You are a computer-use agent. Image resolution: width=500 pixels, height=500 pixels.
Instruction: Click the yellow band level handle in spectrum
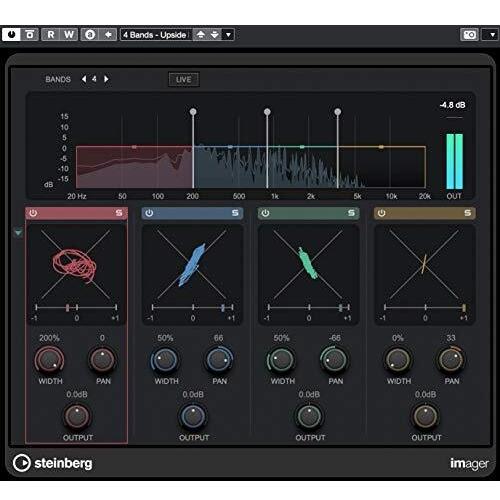coord(381,147)
